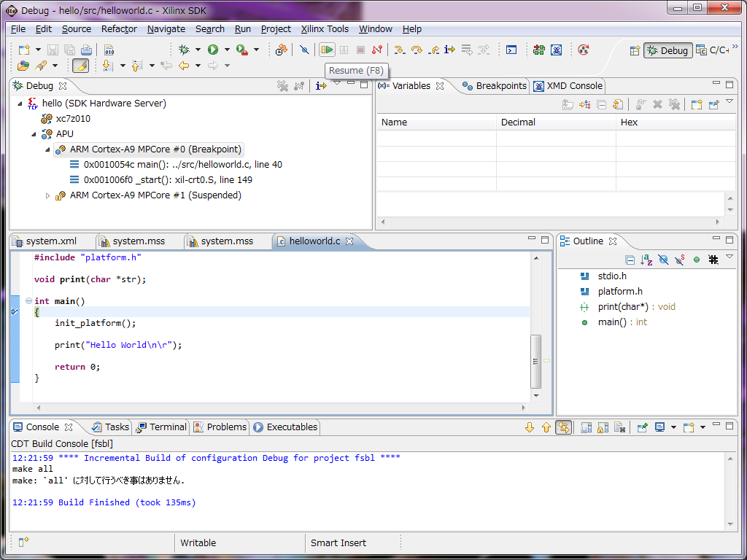Viewport: 747px width, 560px height.
Task: Close the helloworld.c editor tab
Action: pos(349,241)
